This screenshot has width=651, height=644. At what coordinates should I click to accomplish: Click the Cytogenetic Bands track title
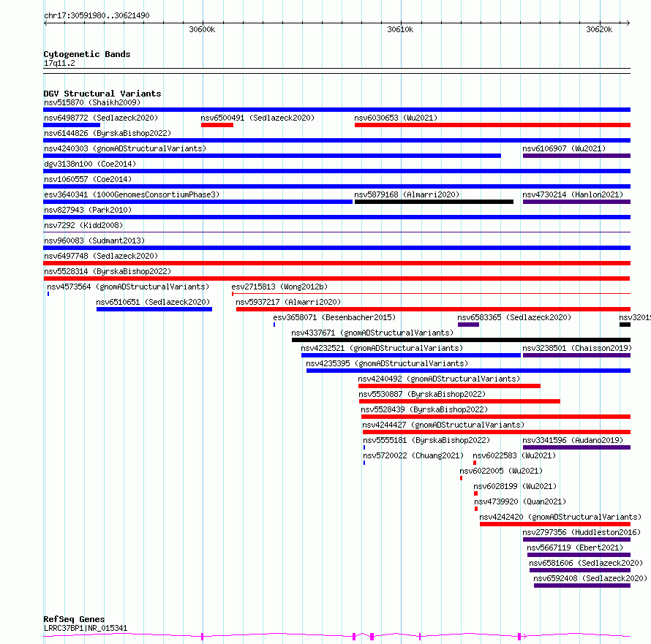pyautogui.click(x=87, y=54)
